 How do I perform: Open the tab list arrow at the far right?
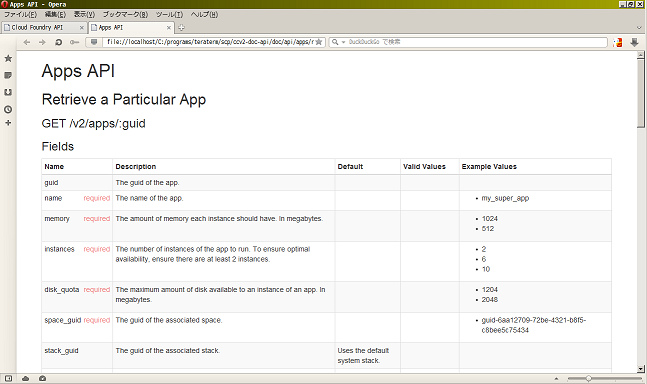[x=639, y=28]
